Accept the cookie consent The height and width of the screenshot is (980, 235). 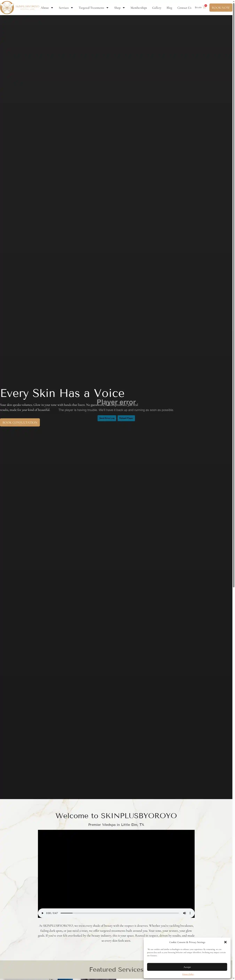click(187, 967)
